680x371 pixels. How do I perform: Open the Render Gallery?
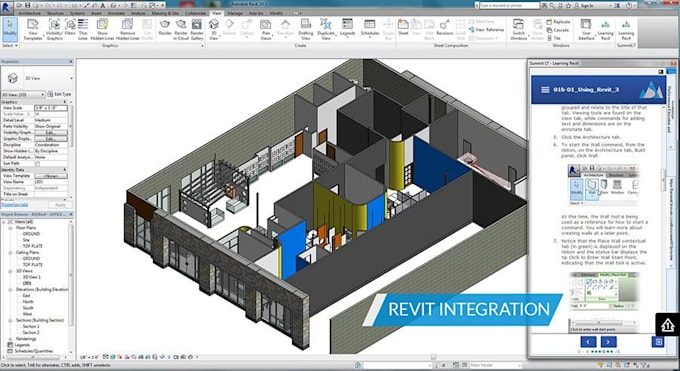coord(197,29)
